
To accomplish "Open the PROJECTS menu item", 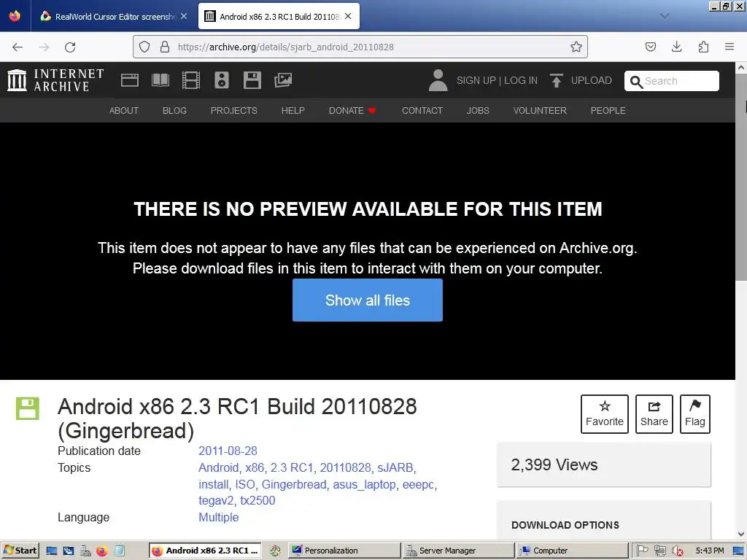I will 234,111.
